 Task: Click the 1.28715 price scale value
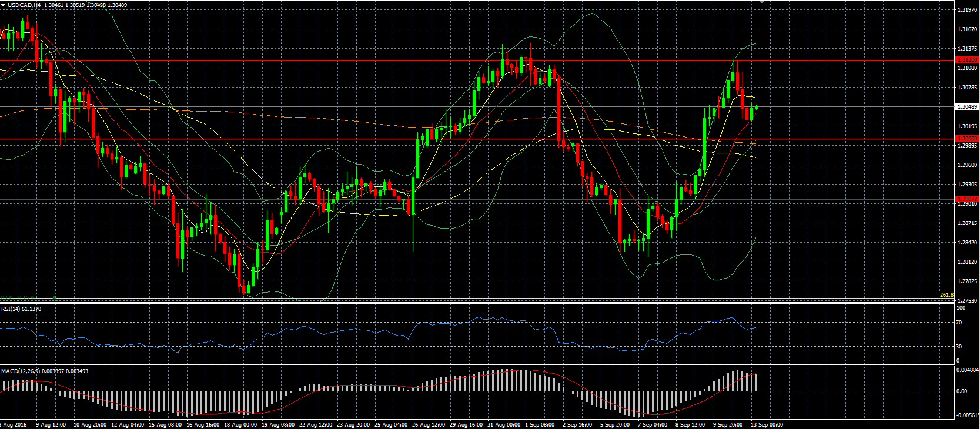(967, 223)
